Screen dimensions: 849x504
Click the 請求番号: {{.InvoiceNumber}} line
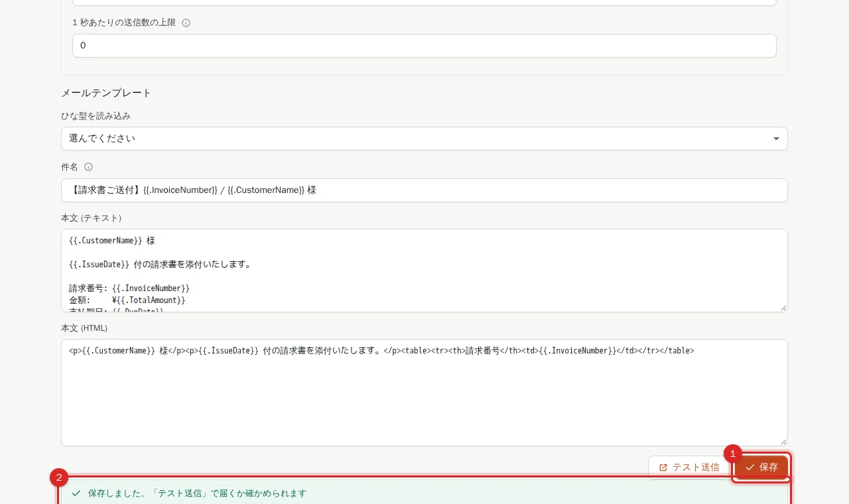click(x=129, y=288)
